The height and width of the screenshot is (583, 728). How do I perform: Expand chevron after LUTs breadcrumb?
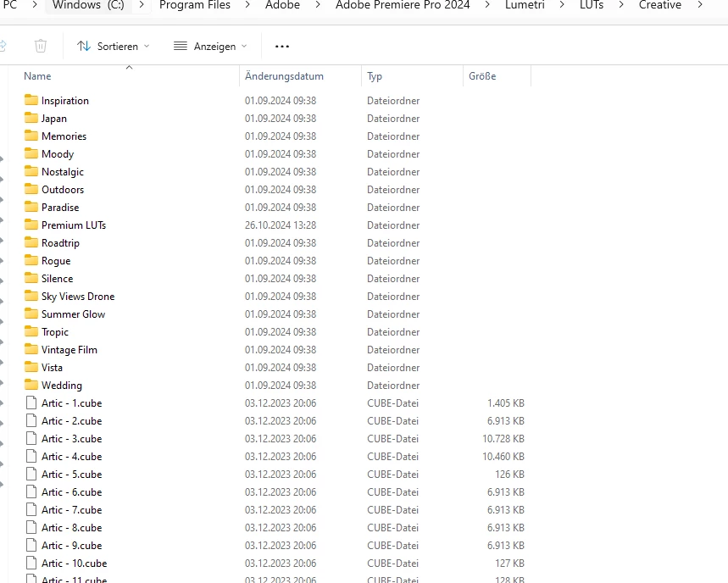[620, 4]
